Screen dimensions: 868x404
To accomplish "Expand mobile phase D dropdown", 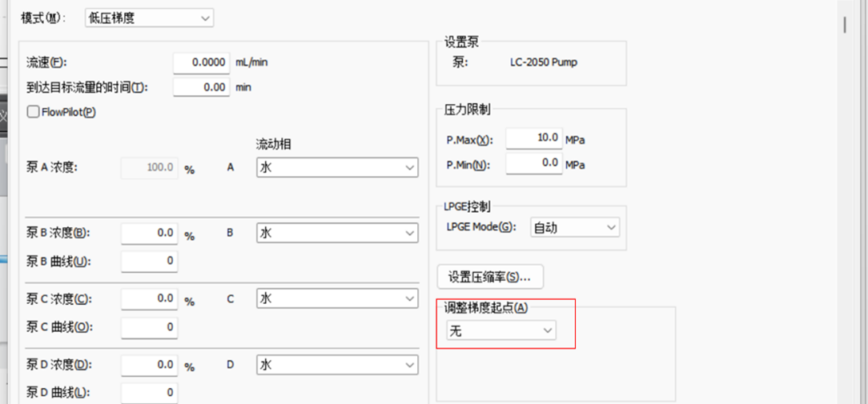I will click(x=337, y=365).
